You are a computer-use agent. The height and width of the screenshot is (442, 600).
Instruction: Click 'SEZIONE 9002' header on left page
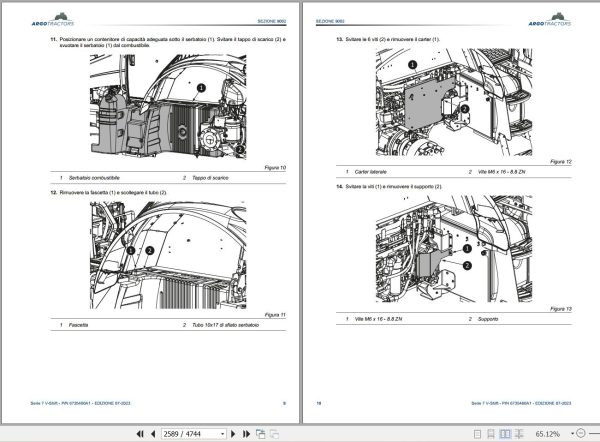[x=272, y=21]
